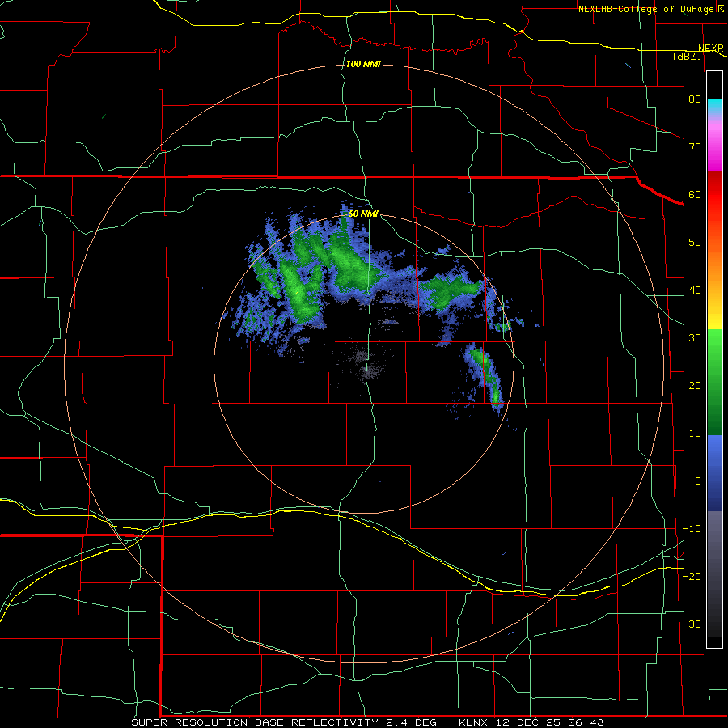Viewport: 728px width, 728px height.
Task: Click the 50 value on the dBZ scale
Action: click(x=695, y=243)
